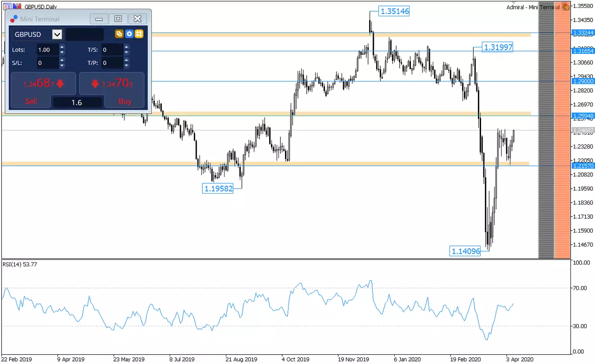Viewport: 595px width, 364px height.
Task: Click the RSI(14) 53.77 indicator label
Action: 20,264
